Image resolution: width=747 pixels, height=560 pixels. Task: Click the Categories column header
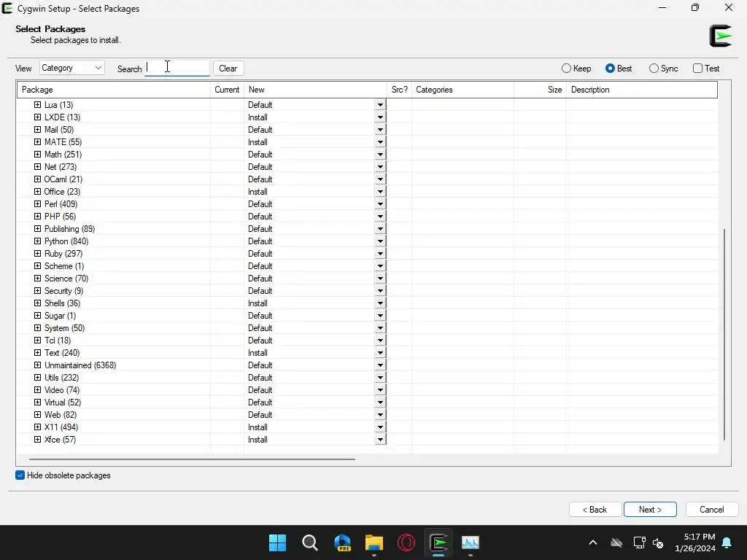coord(462,90)
